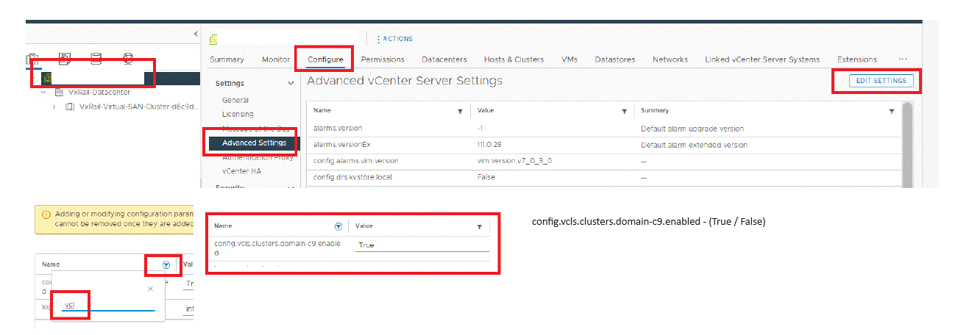Open the Monitor tab
Screen dimensions: 980x335
tap(276, 60)
